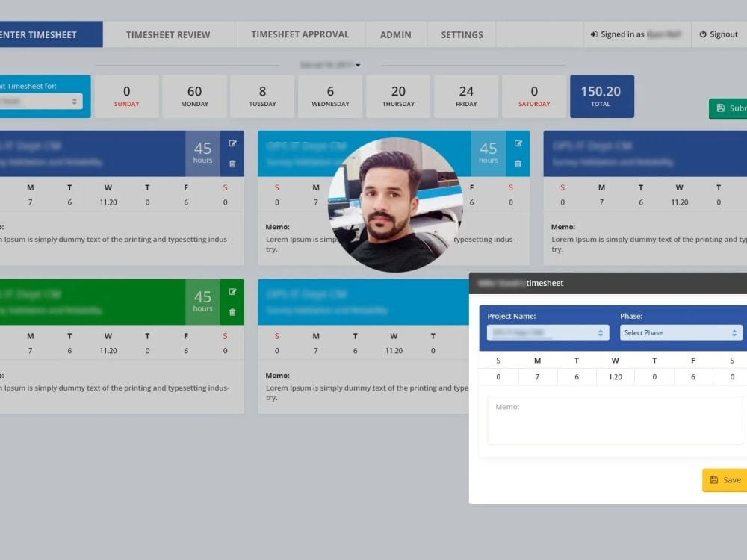Select the Friday 24 hours tile
This screenshot has height=560, width=747.
coord(466,96)
